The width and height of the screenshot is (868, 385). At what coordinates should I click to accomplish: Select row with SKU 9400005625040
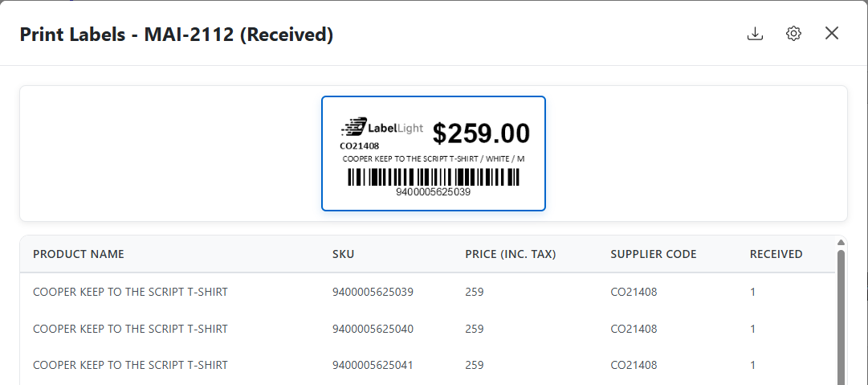point(373,329)
